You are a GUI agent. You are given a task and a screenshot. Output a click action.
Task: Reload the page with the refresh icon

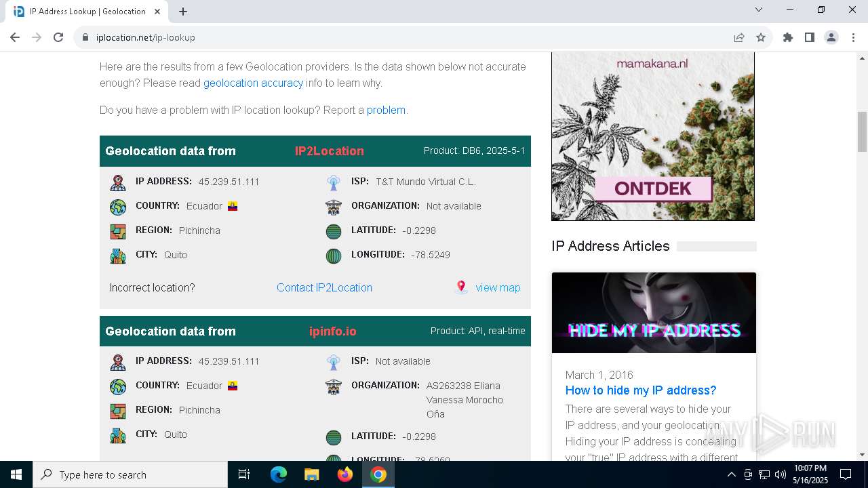pyautogui.click(x=58, y=37)
